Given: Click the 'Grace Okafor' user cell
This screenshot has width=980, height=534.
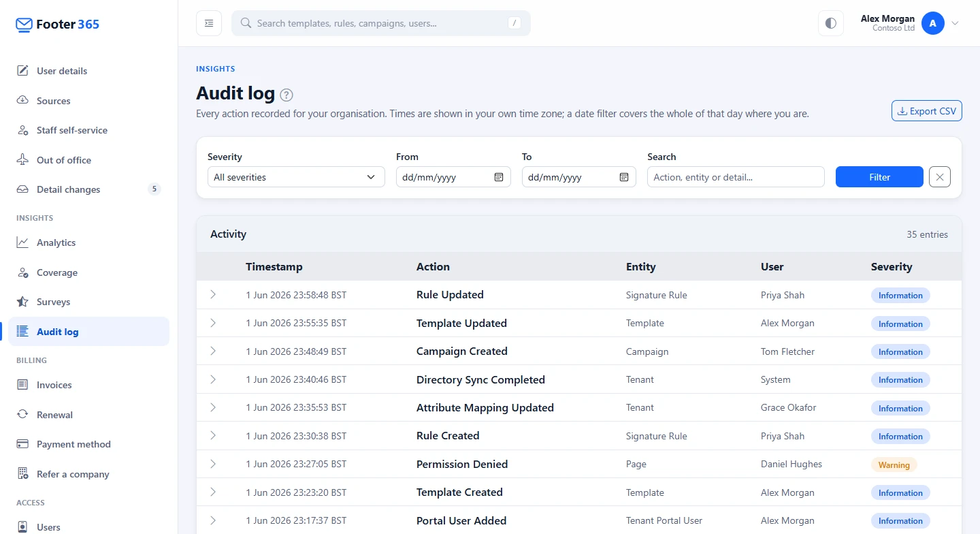Looking at the screenshot, I should click(788, 407).
